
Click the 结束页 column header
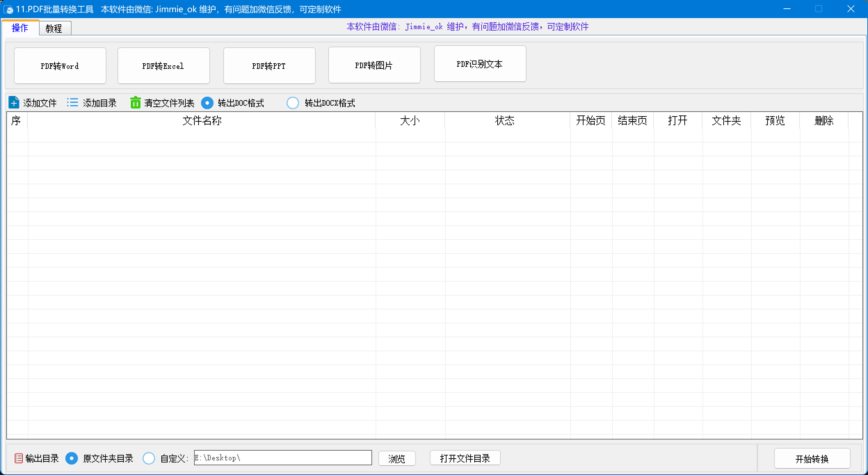tap(633, 121)
